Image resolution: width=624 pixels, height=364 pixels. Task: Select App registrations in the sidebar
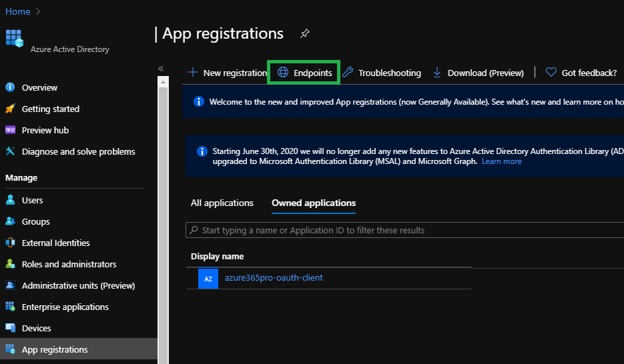pyautogui.click(x=79, y=349)
